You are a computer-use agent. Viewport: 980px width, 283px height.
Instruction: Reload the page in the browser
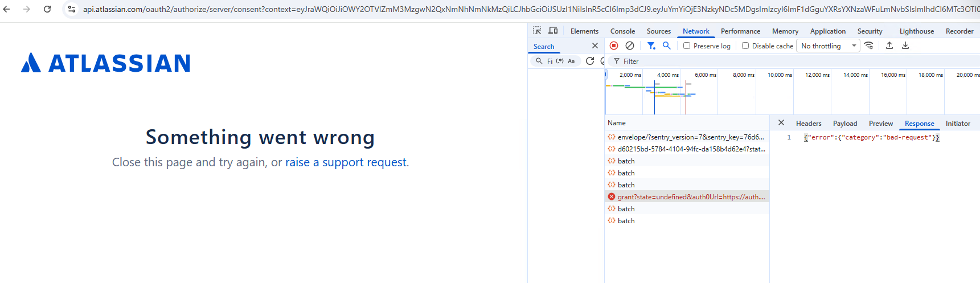point(47,9)
